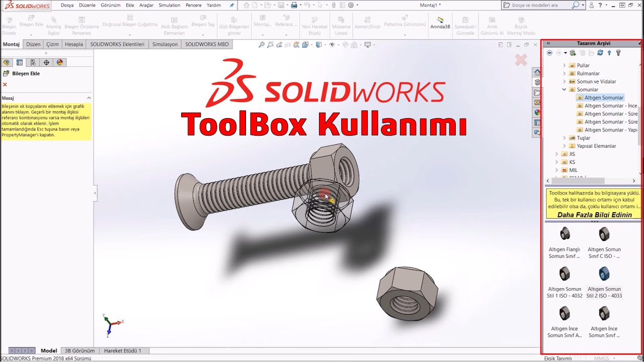Click the user login icon at top right
This screenshot has height=362, width=644.
coord(591,5)
